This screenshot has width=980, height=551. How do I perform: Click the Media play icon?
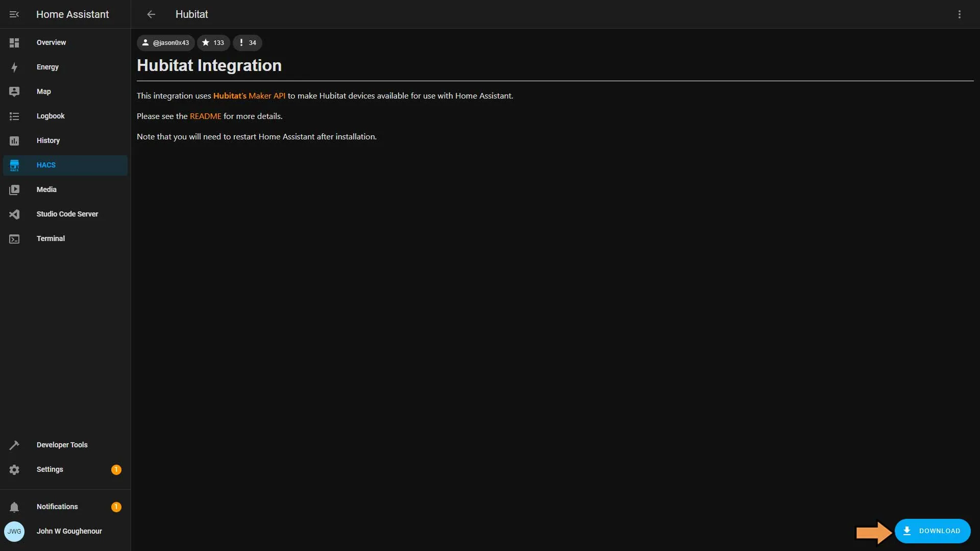click(14, 190)
